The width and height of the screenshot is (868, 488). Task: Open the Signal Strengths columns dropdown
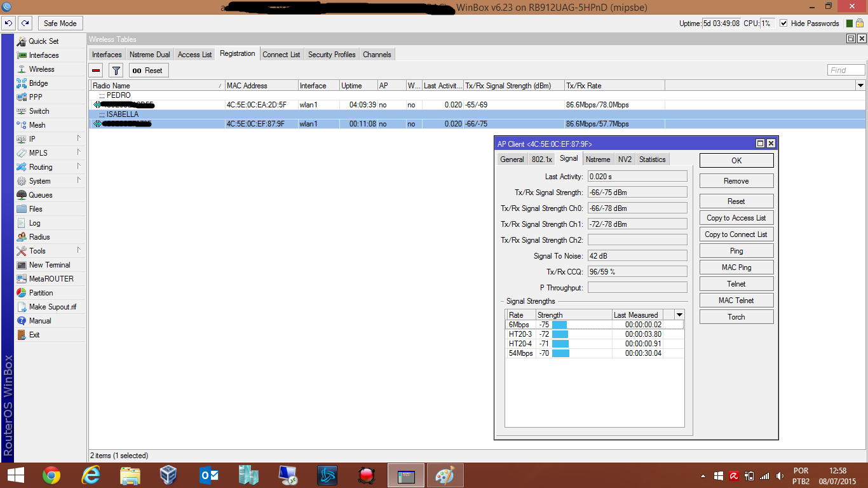[679, 315]
